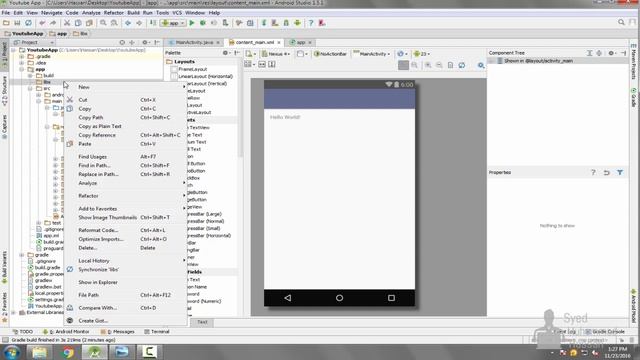The height and width of the screenshot is (360, 640).
Task: Open the MainActivity association dropdown
Action: tap(372, 53)
